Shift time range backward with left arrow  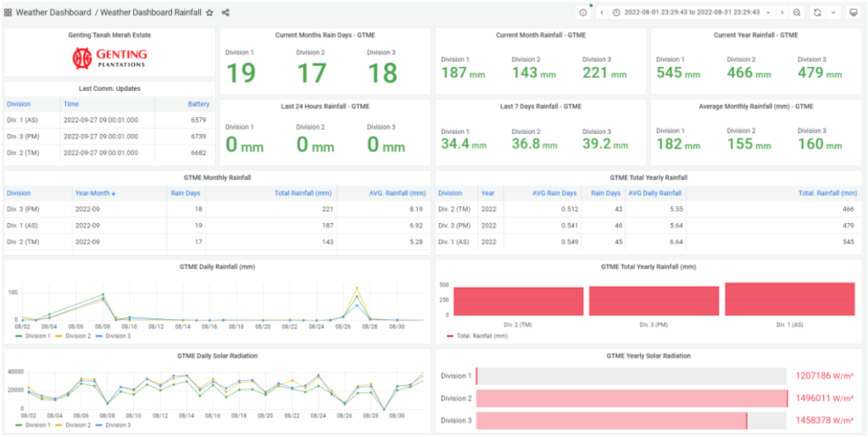[602, 13]
